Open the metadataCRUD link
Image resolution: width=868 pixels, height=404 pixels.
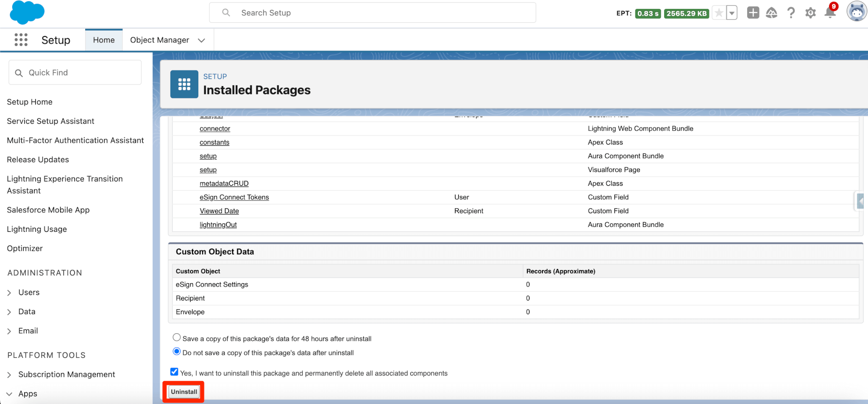point(224,184)
